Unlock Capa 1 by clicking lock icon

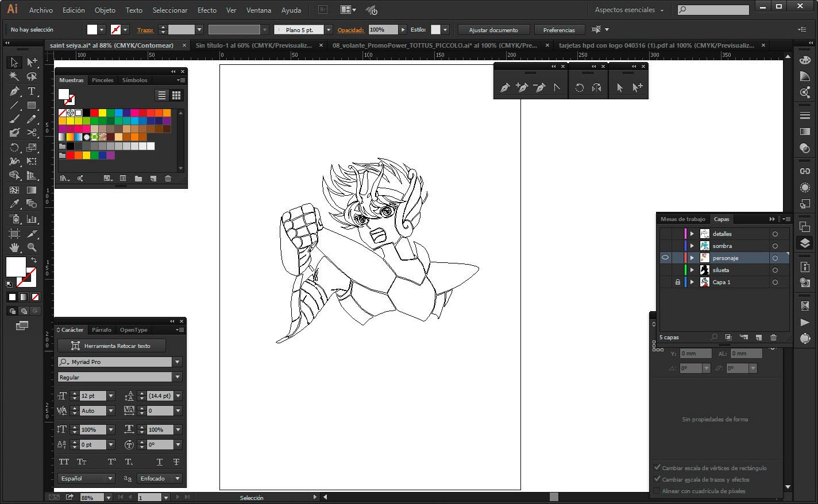678,282
